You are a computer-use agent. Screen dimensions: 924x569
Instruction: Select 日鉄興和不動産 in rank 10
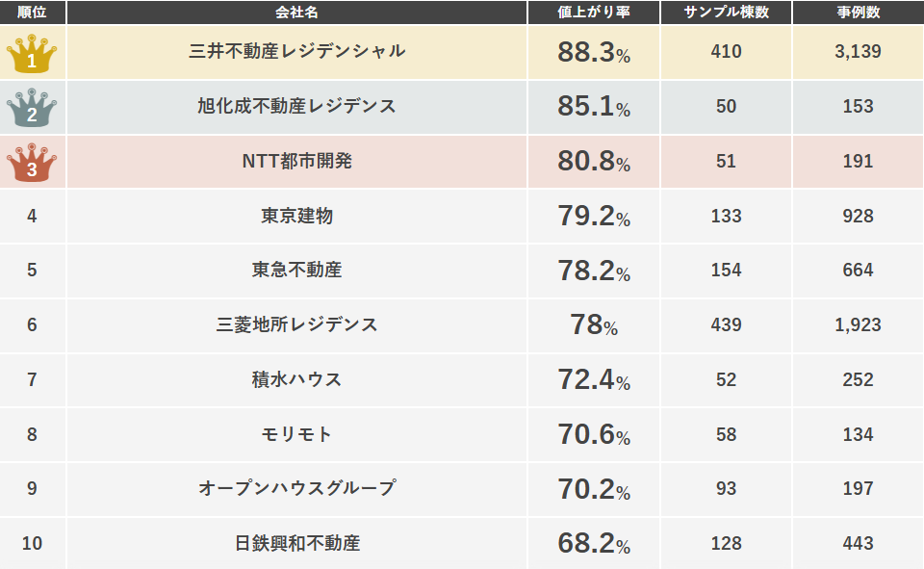(297, 544)
